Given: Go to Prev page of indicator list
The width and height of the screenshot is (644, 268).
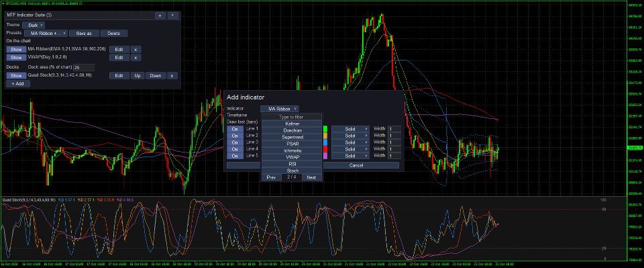Looking at the screenshot, I should [x=271, y=177].
